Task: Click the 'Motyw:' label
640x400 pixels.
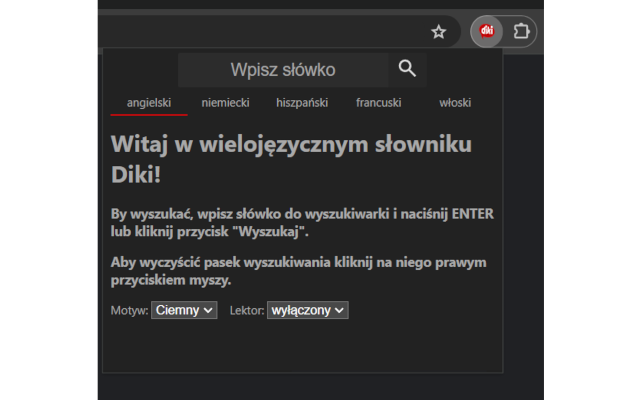Action: pyautogui.click(x=129, y=311)
